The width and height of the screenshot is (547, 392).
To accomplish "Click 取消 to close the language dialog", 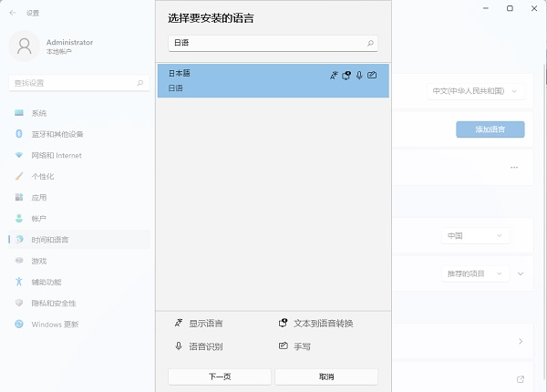I will click(x=326, y=377).
